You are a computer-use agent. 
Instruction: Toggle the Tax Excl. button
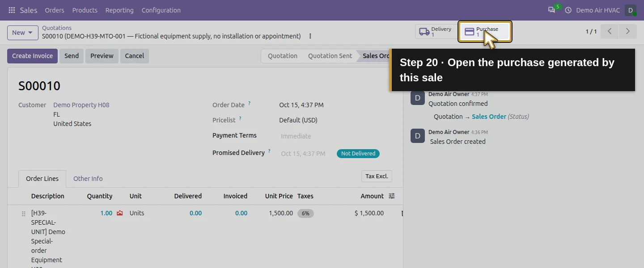(377, 176)
